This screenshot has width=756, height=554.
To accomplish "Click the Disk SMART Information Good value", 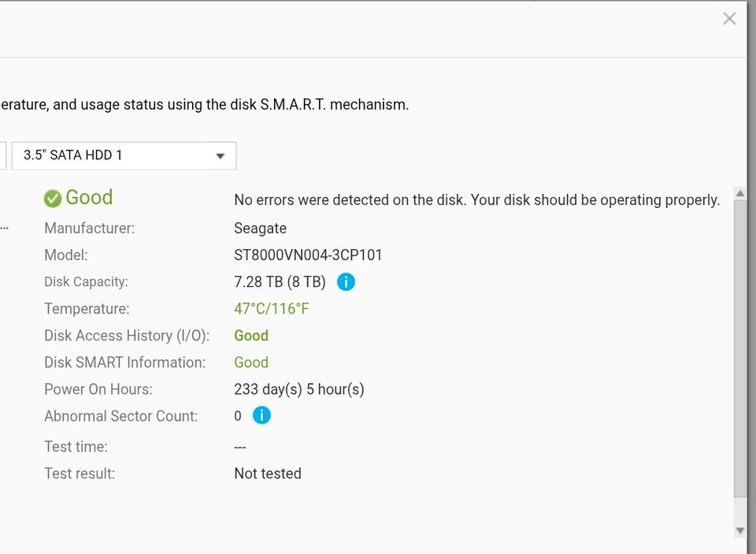I will click(251, 363).
